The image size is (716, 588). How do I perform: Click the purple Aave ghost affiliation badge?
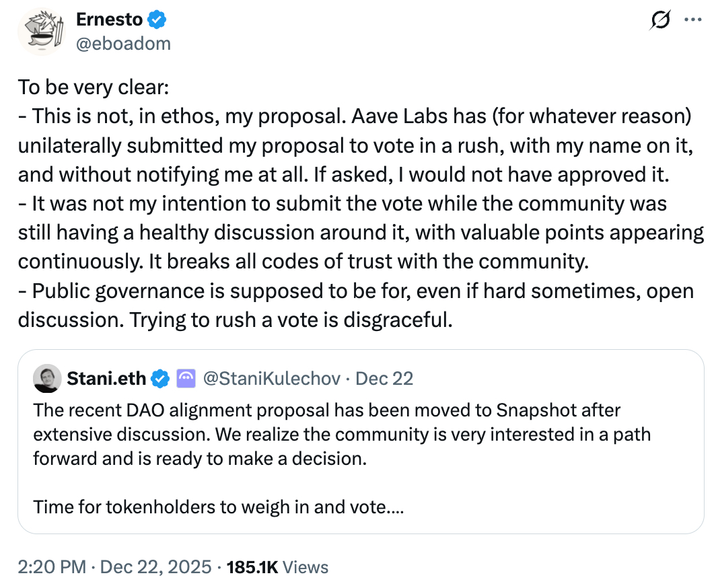click(x=185, y=379)
